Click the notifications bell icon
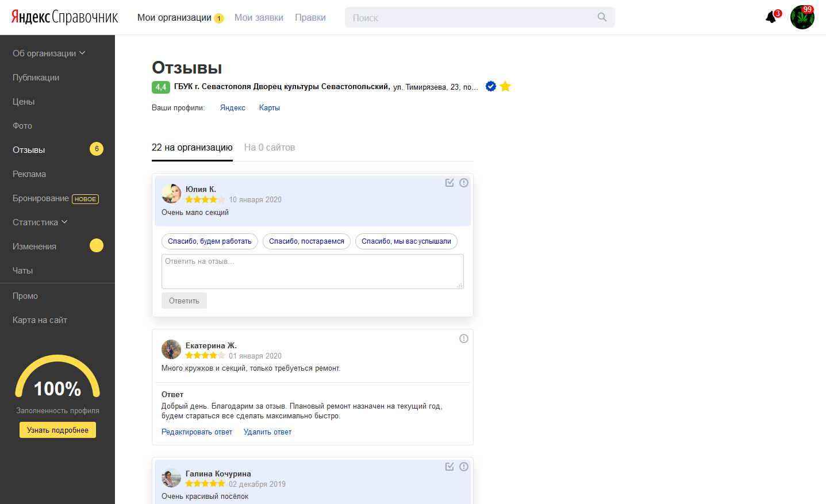 771,18
